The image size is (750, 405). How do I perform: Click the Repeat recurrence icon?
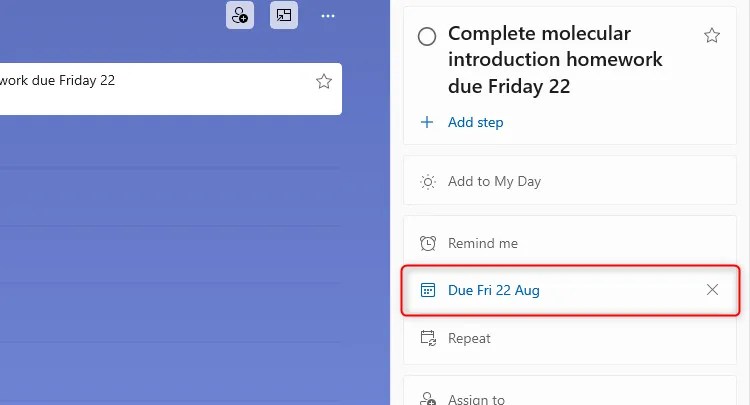click(428, 338)
